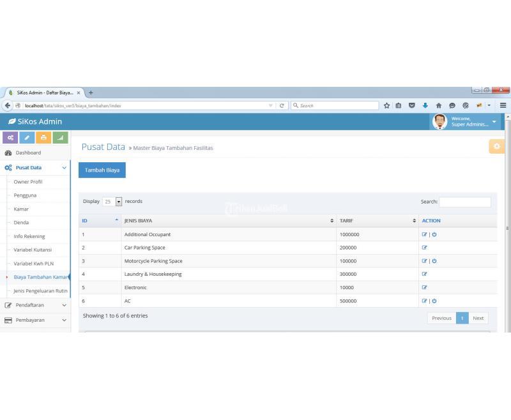
Task: Click the green signal shortcut button
Action: 60,137
